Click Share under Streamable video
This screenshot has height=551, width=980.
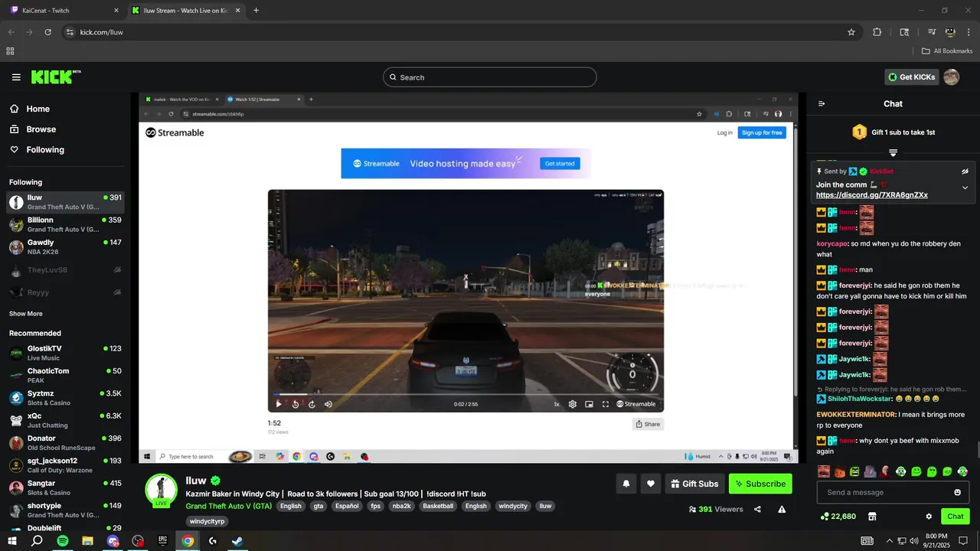pos(648,424)
